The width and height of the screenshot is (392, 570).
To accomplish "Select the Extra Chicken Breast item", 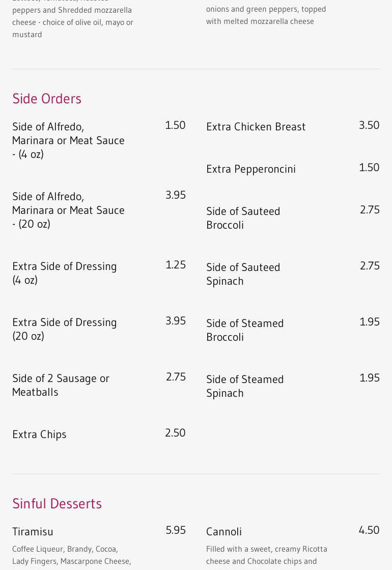I will click(x=256, y=127).
